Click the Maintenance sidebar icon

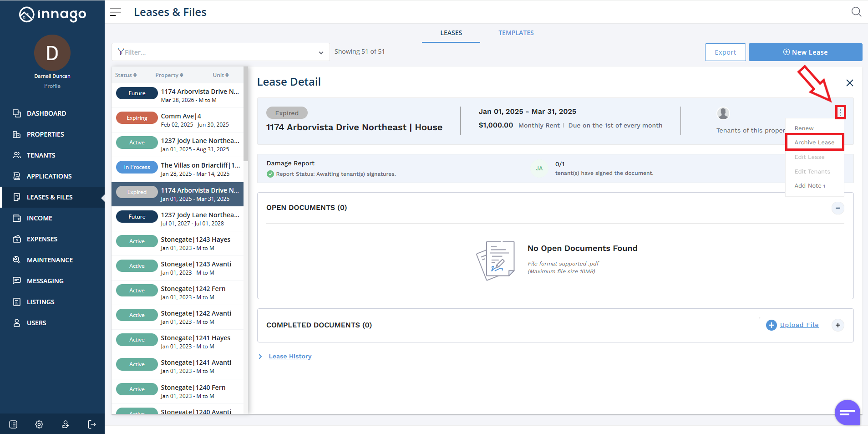click(17, 260)
